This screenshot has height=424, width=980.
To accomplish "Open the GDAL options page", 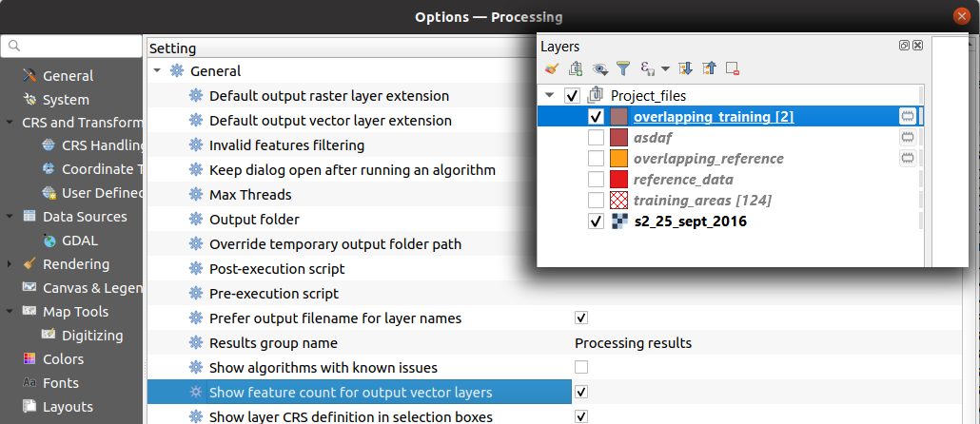I will point(80,241).
